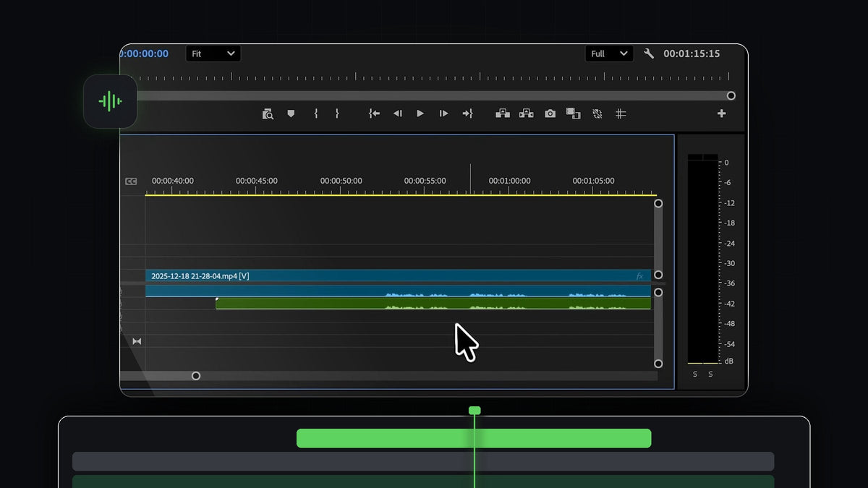Click timeline ruler at 00:01:05:00

click(594, 181)
